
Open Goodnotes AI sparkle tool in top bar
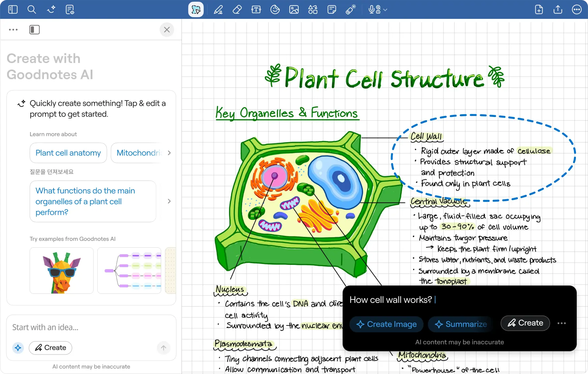coord(51,9)
